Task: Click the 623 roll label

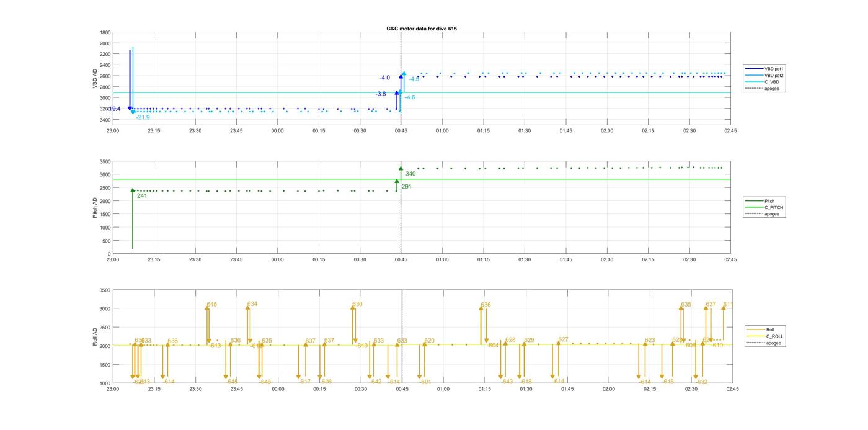Action: [x=650, y=340]
